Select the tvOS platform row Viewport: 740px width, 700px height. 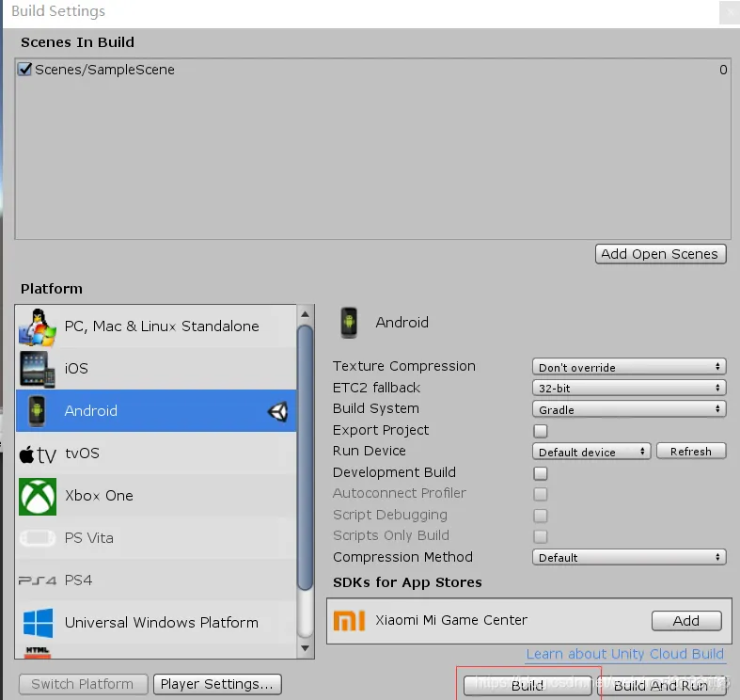[156, 453]
